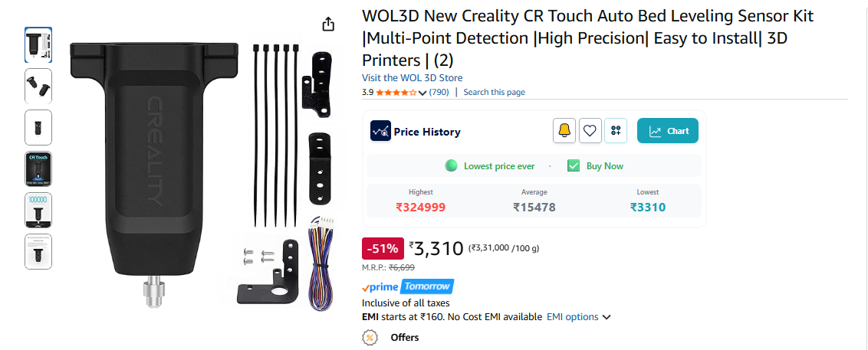
Task: Click the Prime Tomorrow delivery badge
Action: click(407, 287)
